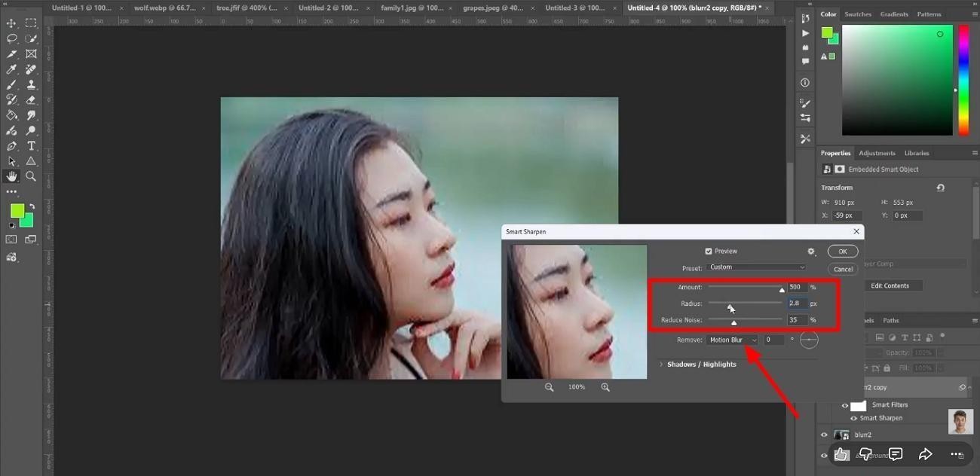Open the Preset Custom dropdown

tap(757, 267)
